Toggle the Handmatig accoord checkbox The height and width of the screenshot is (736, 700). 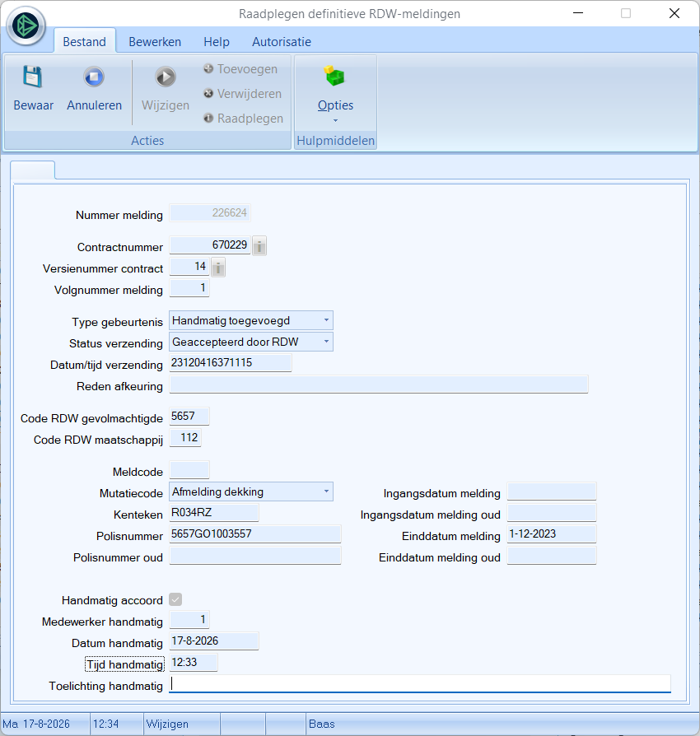point(175,599)
